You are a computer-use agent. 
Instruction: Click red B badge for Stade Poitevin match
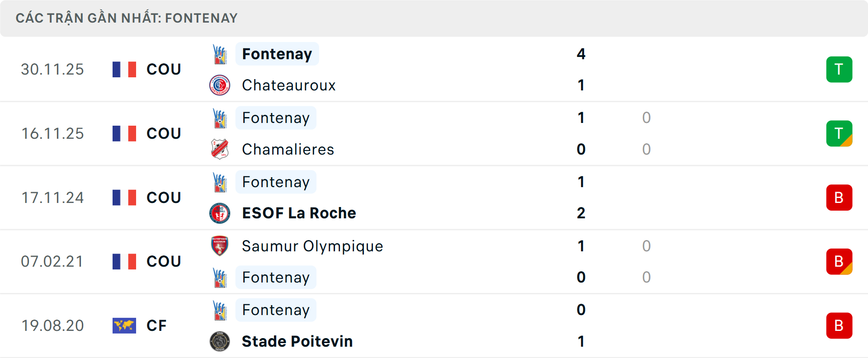coord(839,325)
